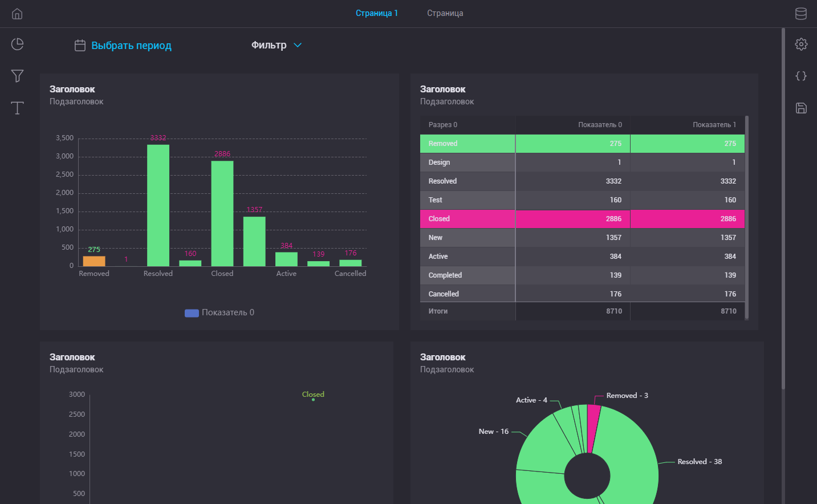The height and width of the screenshot is (504, 817).
Task: Open the curly braces code icon
Action: pos(801,76)
